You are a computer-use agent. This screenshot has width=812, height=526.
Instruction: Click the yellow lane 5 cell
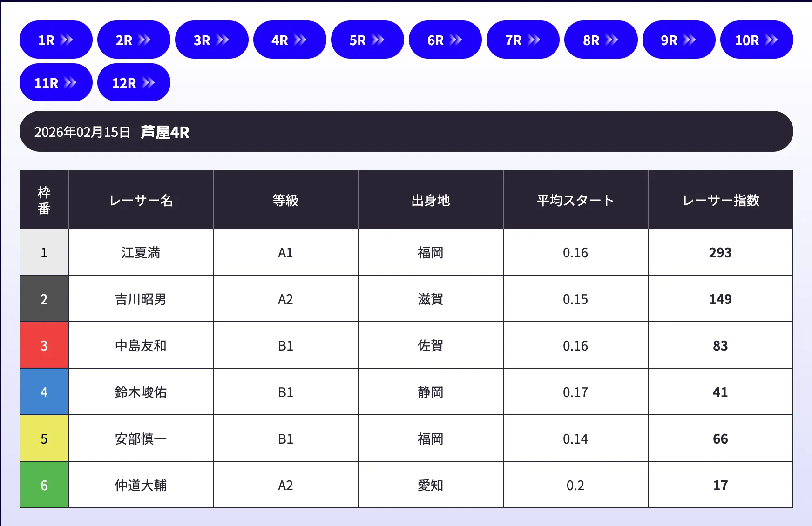click(x=44, y=438)
